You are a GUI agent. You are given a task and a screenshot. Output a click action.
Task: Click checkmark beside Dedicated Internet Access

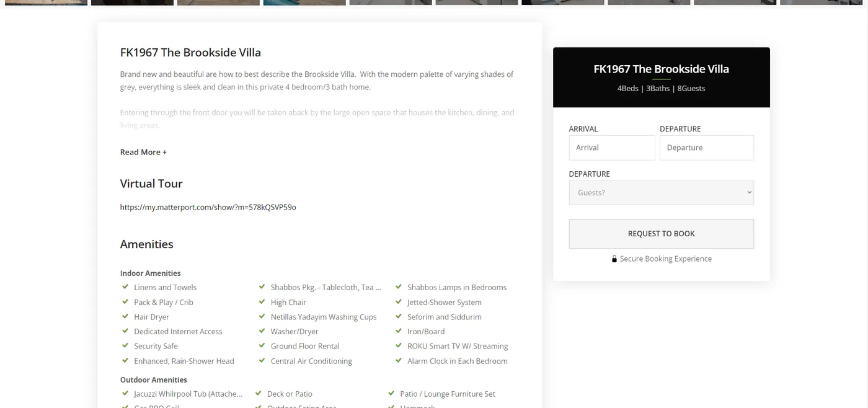coord(125,331)
